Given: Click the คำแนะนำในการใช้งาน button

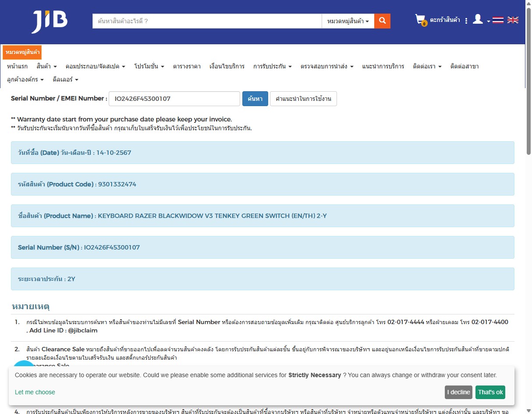Looking at the screenshot, I should [303, 99].
